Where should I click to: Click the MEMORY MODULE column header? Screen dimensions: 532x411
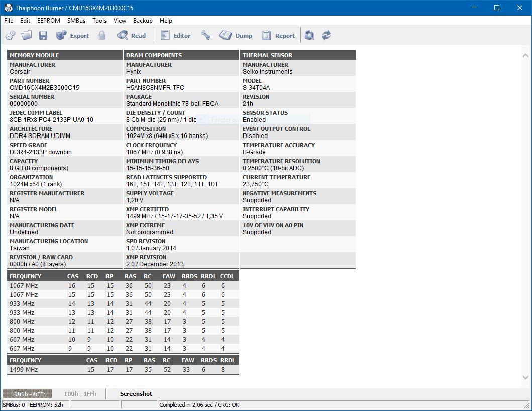click(x=65, y=55)
